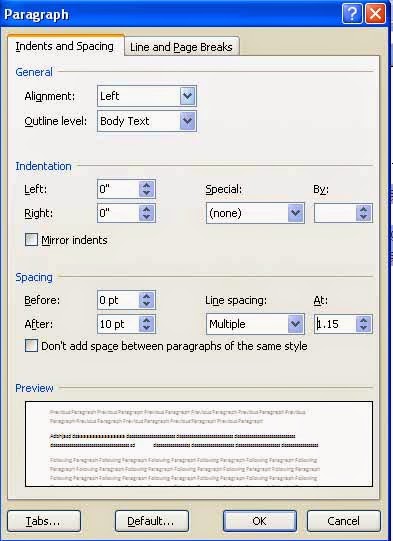Close the Paragraph dialog with X
The width and height of the screenshot is (393, 541).
tap(375, 14)
